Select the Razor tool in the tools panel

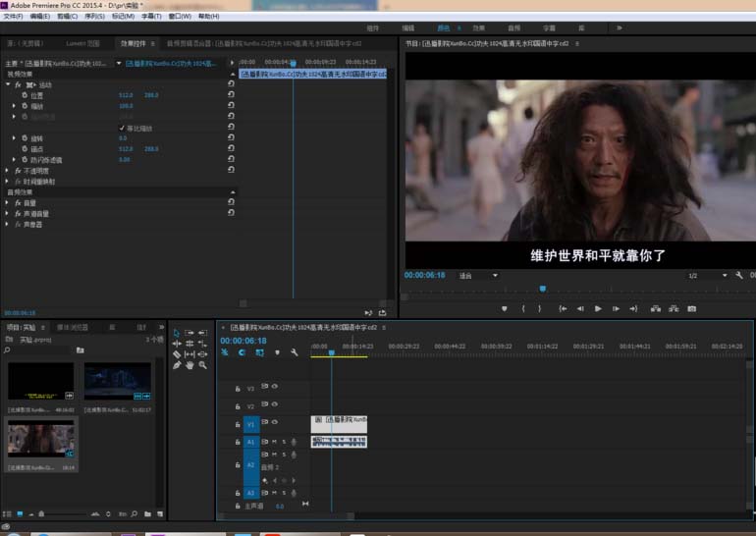(177, 354)
